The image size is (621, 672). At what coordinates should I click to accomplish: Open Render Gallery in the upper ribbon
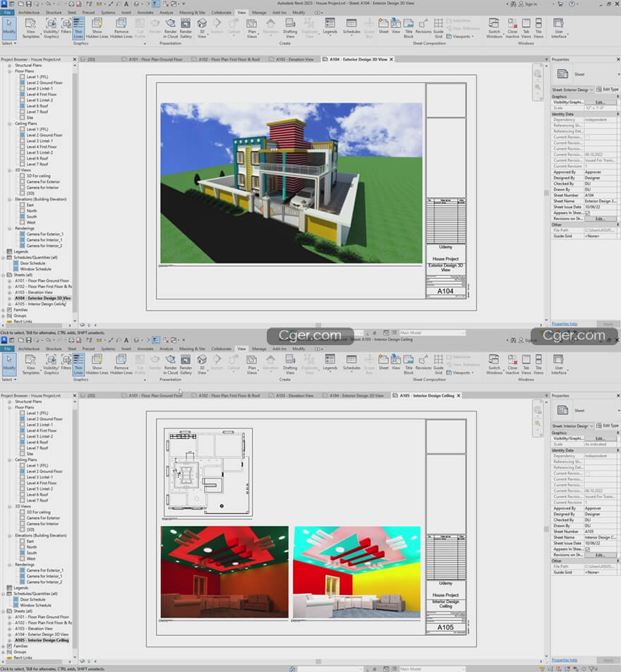[186, 28]
